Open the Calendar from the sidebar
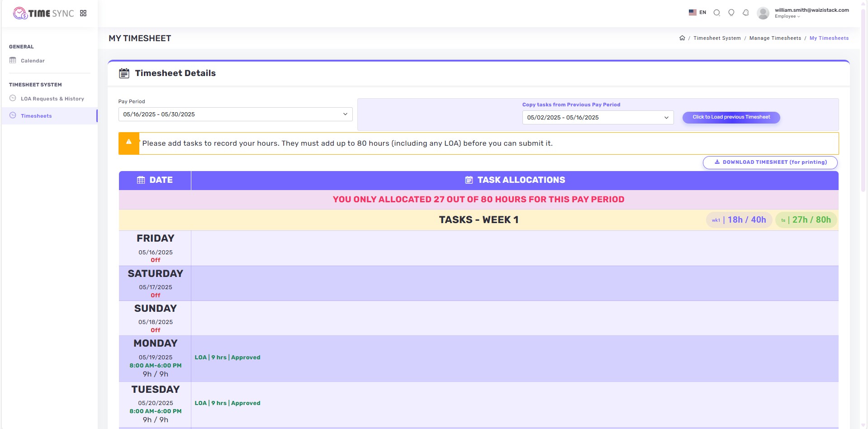Screen dimensions: 868x429 33,60
